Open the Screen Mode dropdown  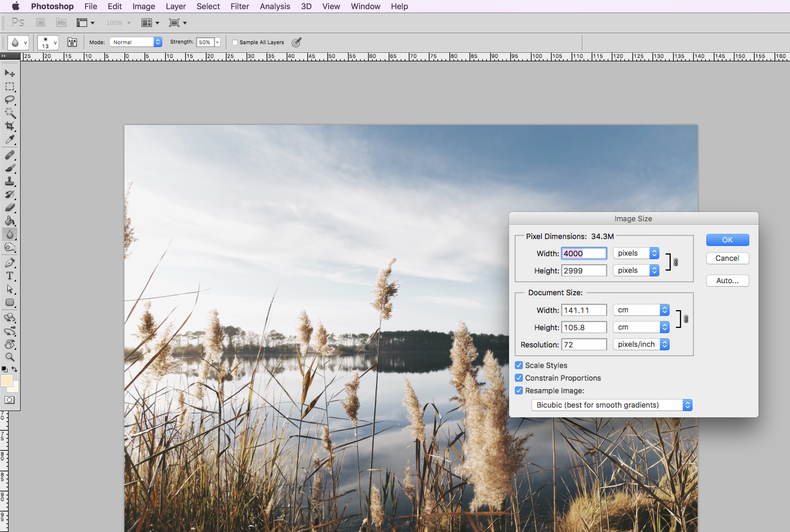tap(178, 23)
